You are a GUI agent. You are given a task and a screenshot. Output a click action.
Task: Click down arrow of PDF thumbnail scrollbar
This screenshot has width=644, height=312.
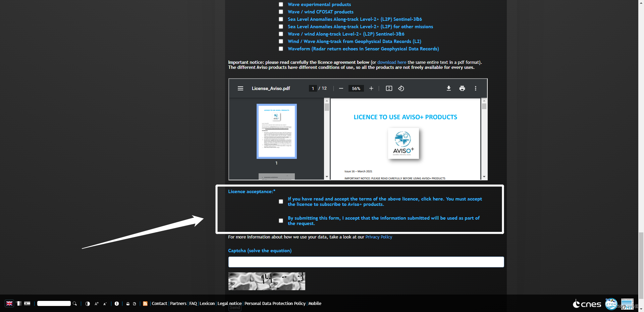coord(327,177)
